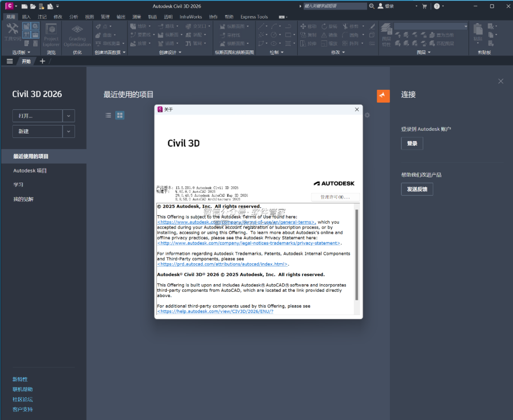This screenshot has height=420, width=513.
Task: Click 管理许可 button in About dialog
Action: pyautogui.click(x=335, y=197)
